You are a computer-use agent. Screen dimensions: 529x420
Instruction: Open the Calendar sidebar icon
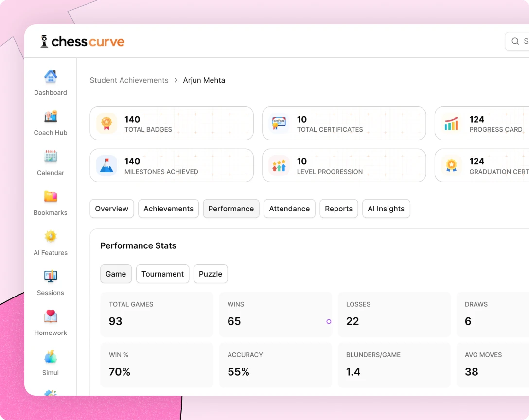coord(51,156)
